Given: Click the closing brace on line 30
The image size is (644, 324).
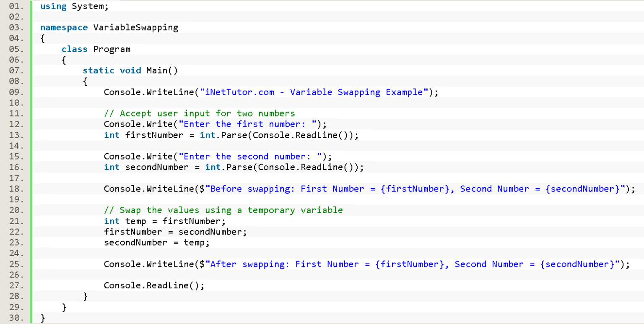Looking at the screenshot, I should tap(43, 318).
